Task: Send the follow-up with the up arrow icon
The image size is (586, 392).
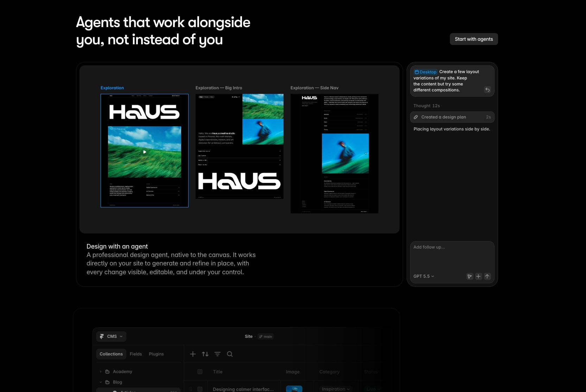Action: tap(487, 276)
